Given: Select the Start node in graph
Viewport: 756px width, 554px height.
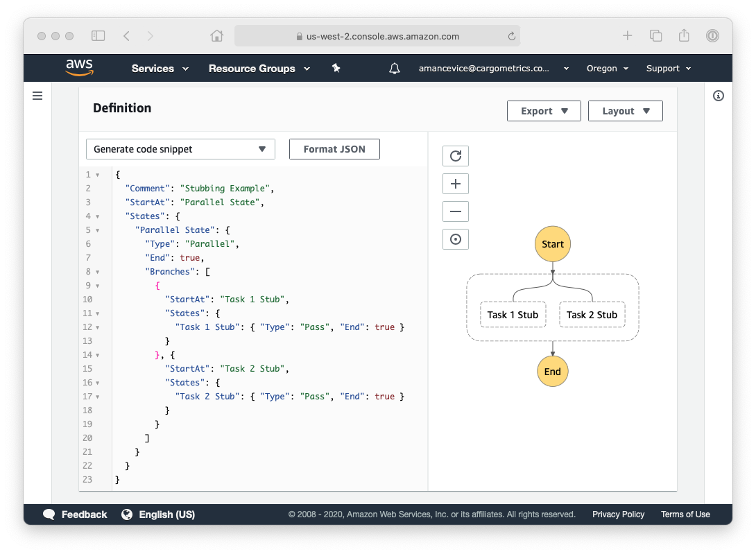Looking at the screenshot, I should pos(553,244).
